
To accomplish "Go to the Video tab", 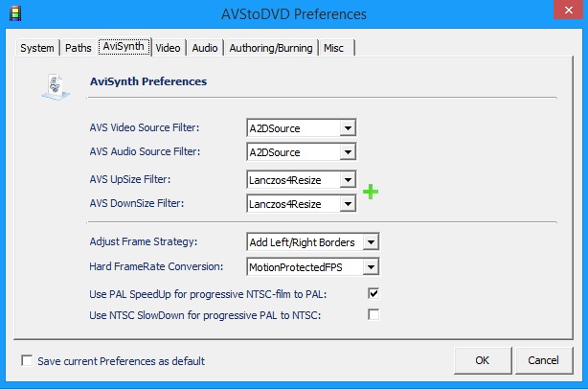I will pyautogui.click(x=168, y=48).
